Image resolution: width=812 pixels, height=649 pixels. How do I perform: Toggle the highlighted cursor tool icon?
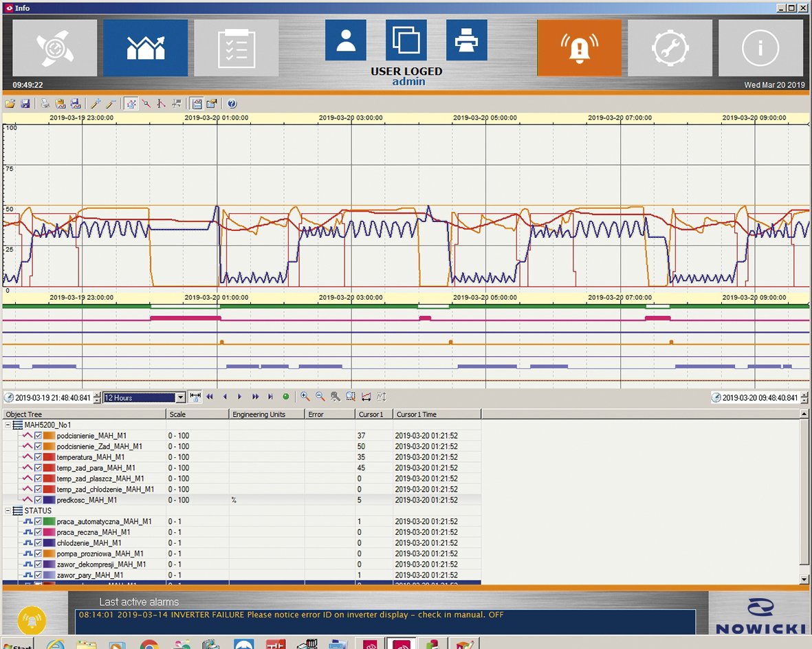click(131, 104)
